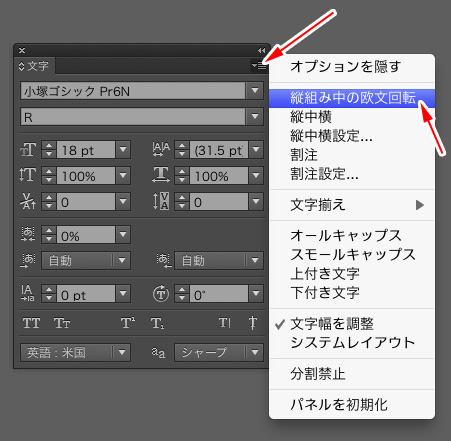Click the character rotation icon

tap(161, 294)
